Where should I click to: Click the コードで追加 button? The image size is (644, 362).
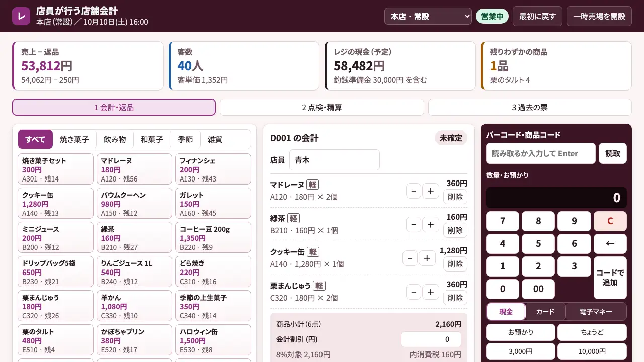610,278
